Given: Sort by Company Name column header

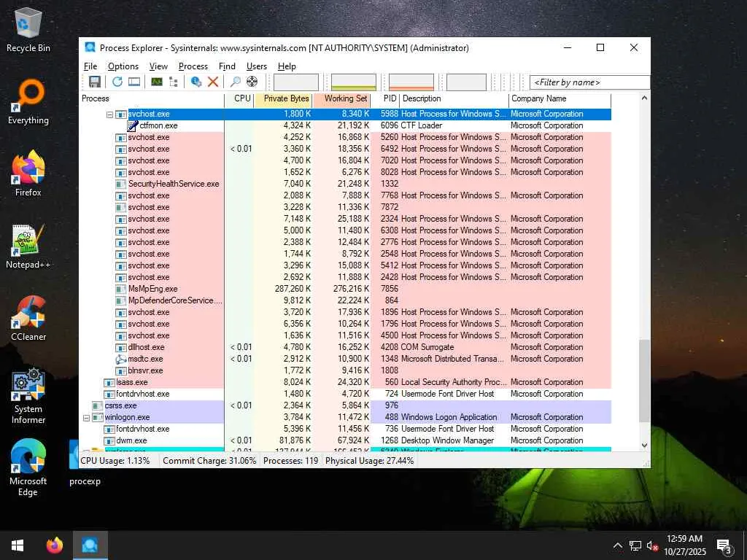Looking at the screenshot, I should point(560,98).
